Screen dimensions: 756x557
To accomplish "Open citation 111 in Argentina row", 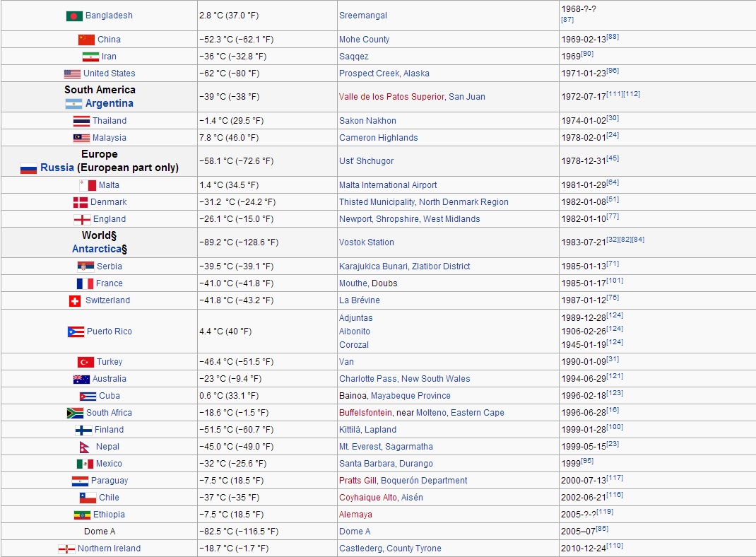I will click(615, 93).
